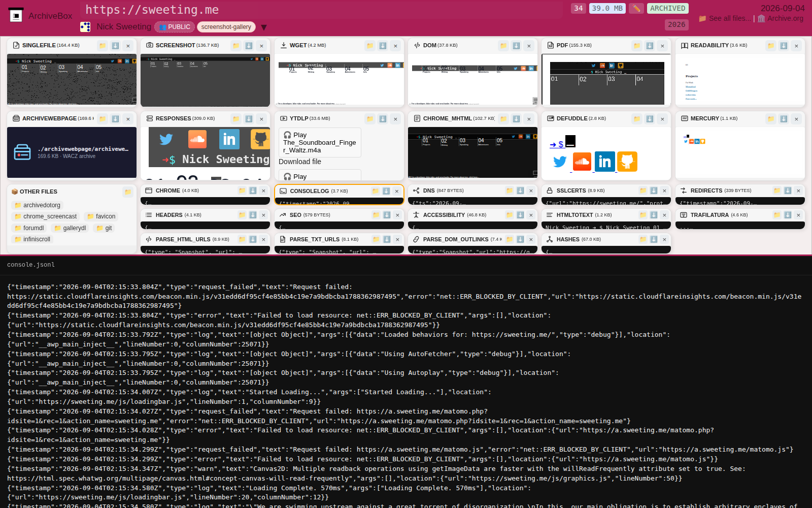The image size is (812, 508).
Task: Download the CONSOLELOG output
Action: click(x=386, y=191)
